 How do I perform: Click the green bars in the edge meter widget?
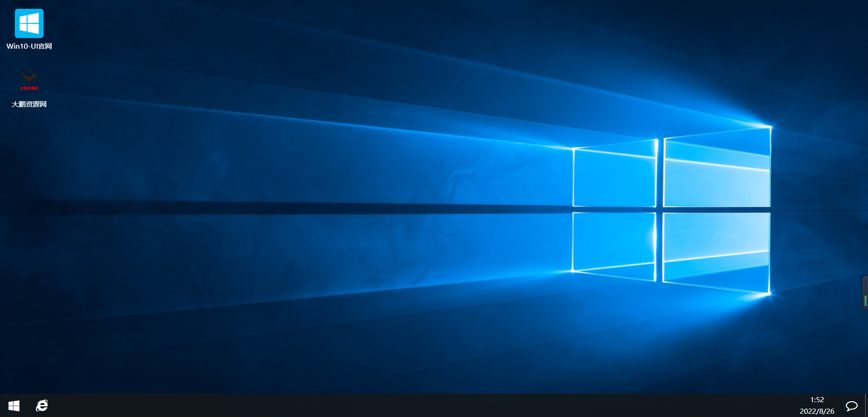click(x=866, y=301)
